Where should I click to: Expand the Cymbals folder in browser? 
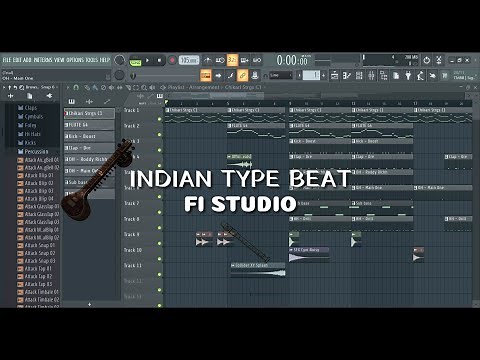(x=31, y=116)
